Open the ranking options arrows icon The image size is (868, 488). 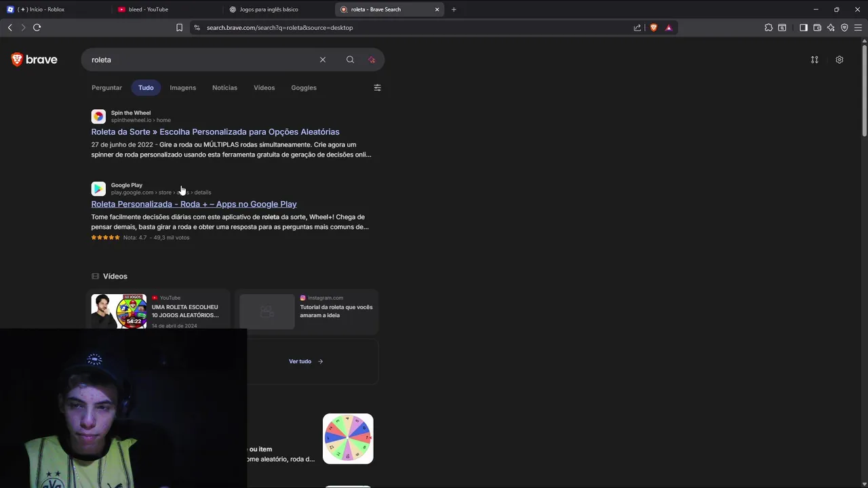coord(814,60)
